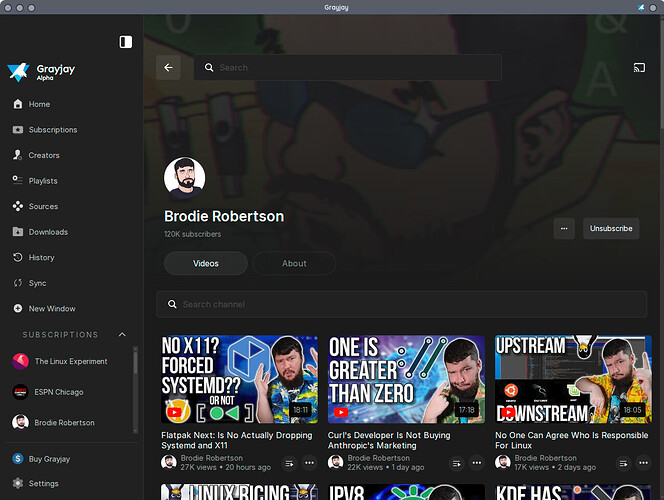664x500 pixels.
Task: Click the '120K subscribers' text
Action: [x=193, y=234]
